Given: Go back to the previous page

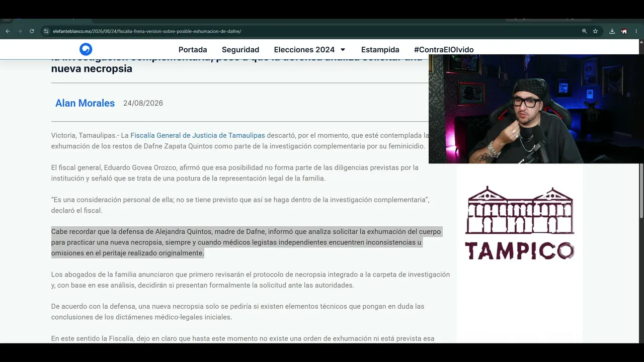Looking at the screenshot, I should click(x=8, y=31).
